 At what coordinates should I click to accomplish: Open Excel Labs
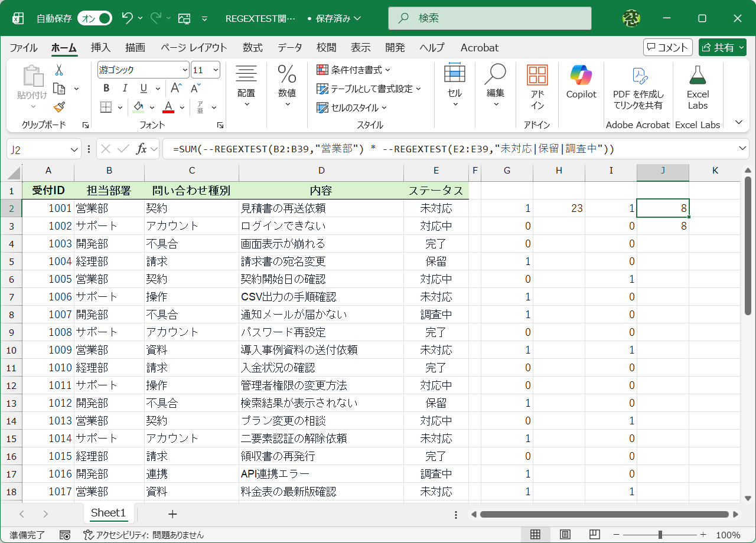point(698,87)
